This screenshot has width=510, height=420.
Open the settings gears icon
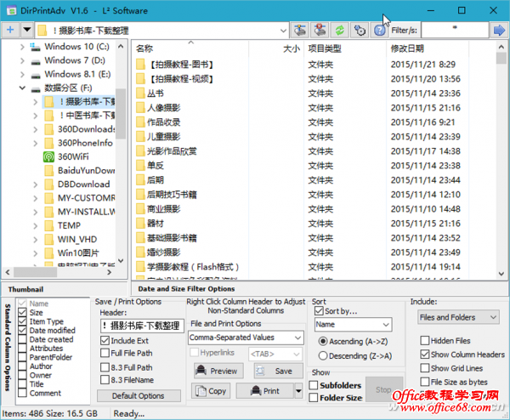(x=360, y=31)
